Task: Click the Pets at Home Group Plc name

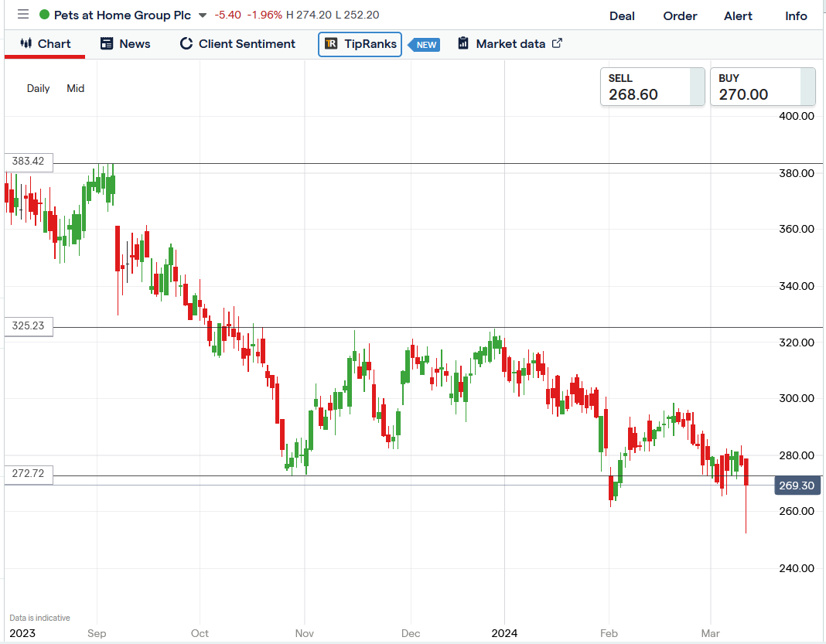Action: click(122, 15)
